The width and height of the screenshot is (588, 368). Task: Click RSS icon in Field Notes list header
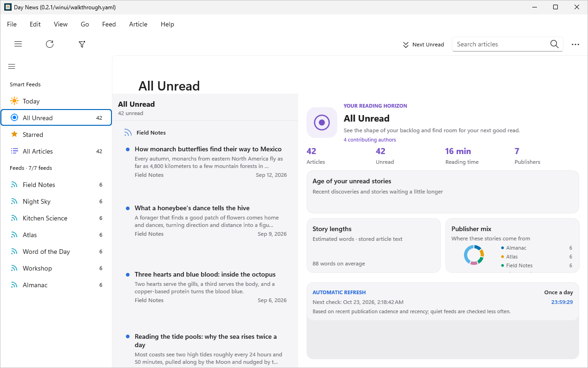pos(128,133)
